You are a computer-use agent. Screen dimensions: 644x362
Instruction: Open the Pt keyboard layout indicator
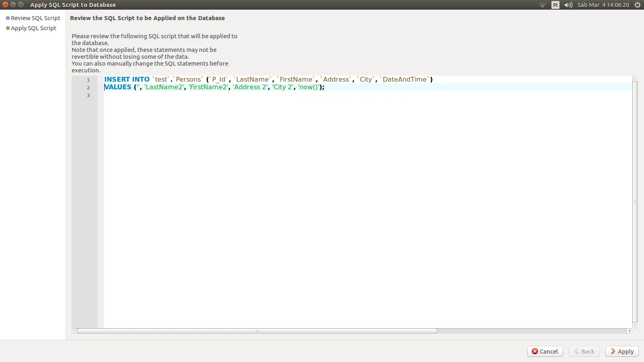(x=555, y=5)
